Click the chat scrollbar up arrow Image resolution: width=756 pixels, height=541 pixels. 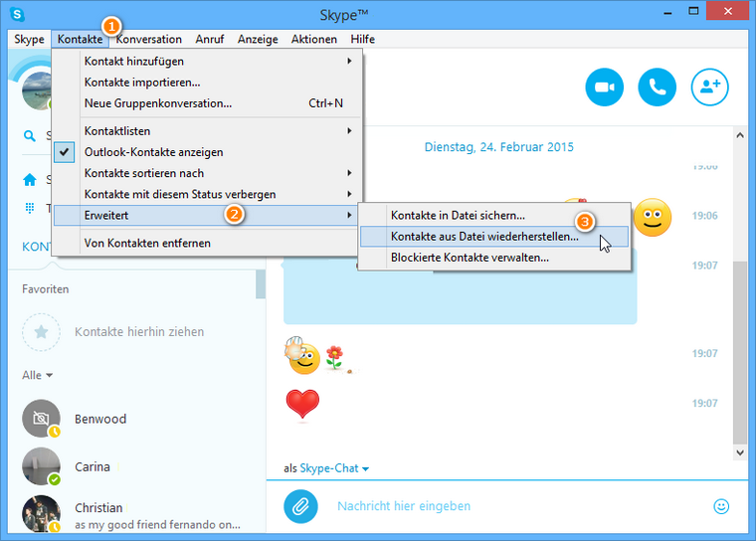tap(740, 135)
